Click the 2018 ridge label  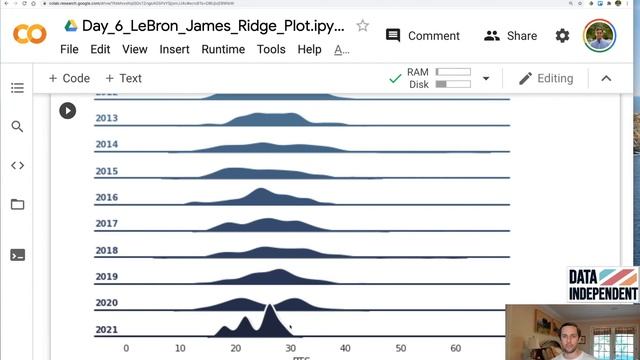[x=107, y=250]
